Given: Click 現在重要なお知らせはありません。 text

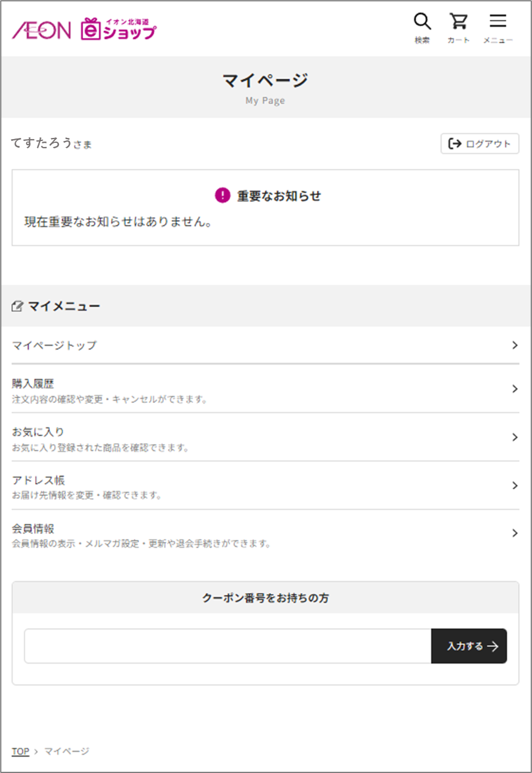Looking at the screenshot, I should pyautogui.click(x=118, y=222).
